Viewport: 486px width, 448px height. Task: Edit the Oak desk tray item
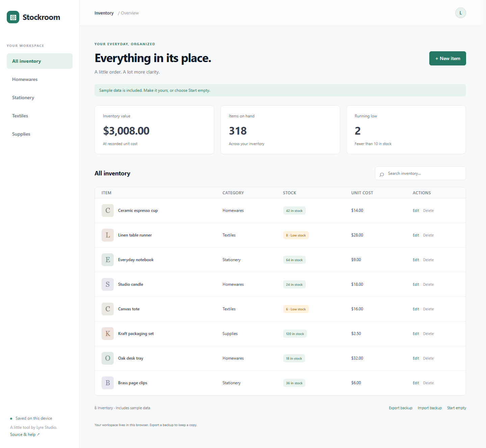coord(416,358)
